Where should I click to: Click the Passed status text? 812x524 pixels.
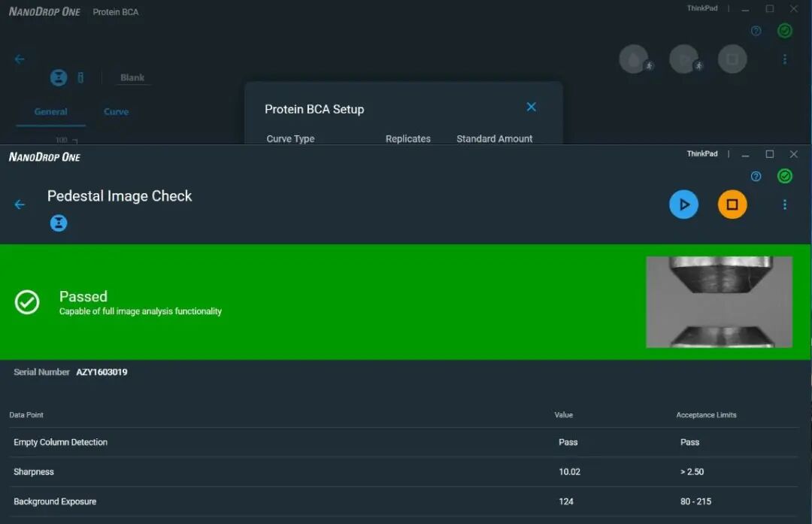(83, 296)
